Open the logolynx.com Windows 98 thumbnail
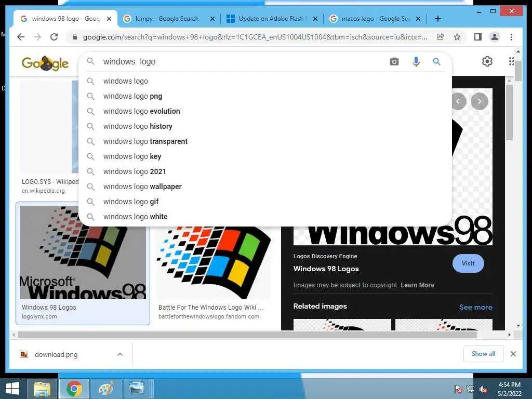The width and height of the screenshot is (532, 399). [83, 252]
